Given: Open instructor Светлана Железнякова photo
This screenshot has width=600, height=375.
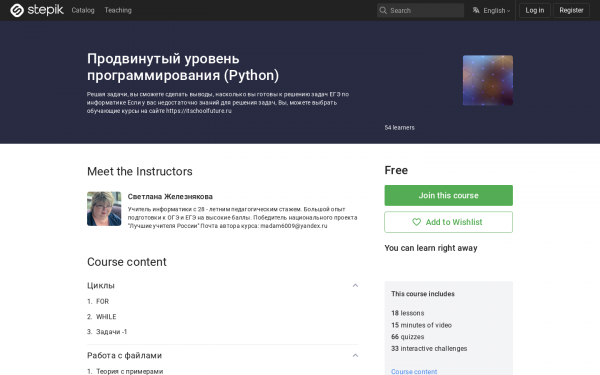Looking at the screenshot, I should tap(104, 209).
